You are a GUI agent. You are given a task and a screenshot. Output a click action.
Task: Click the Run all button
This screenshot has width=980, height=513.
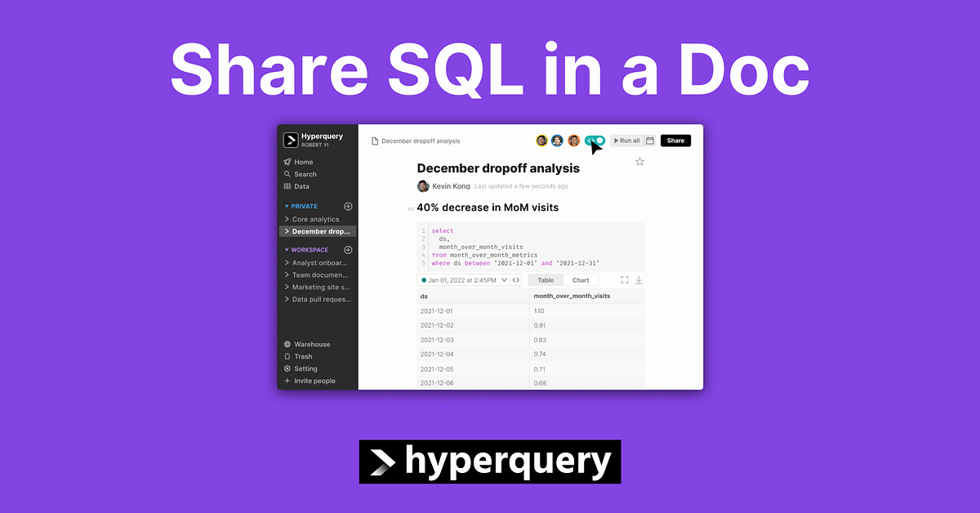627,141
